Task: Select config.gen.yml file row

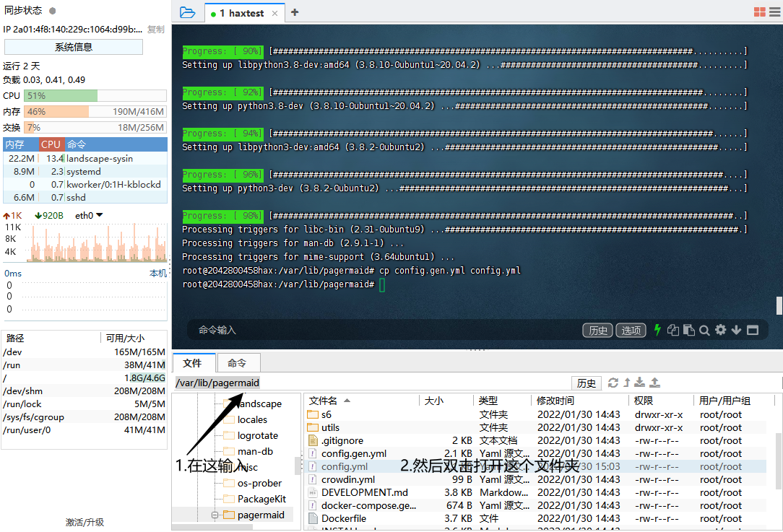Action: pos(535,453)
